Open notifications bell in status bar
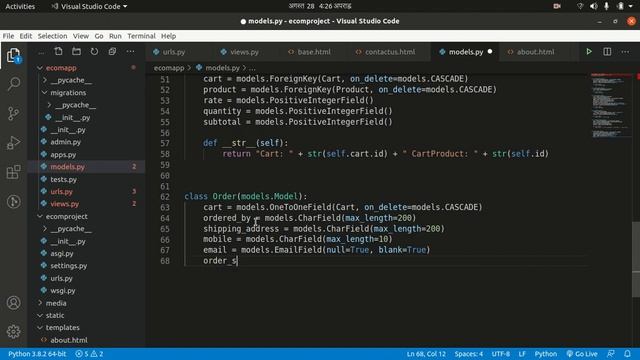Screen dimensions: 640x360 tap(627, 353)
